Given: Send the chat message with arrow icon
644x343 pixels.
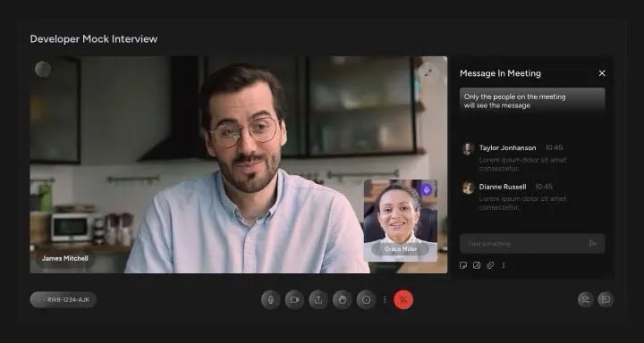Looking at the screenshot, I should pyautogui.click(x=593, y=244).
